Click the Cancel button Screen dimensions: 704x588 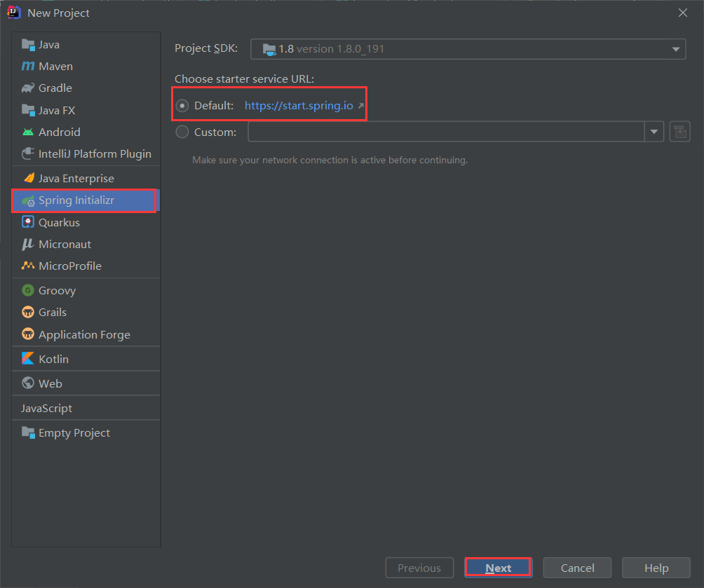(x=577, y=568)
